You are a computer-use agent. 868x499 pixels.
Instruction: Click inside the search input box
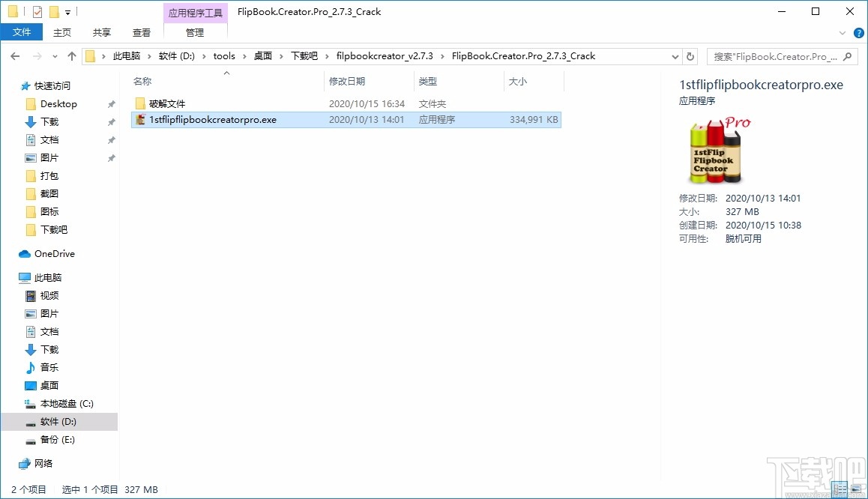(772, 56)
